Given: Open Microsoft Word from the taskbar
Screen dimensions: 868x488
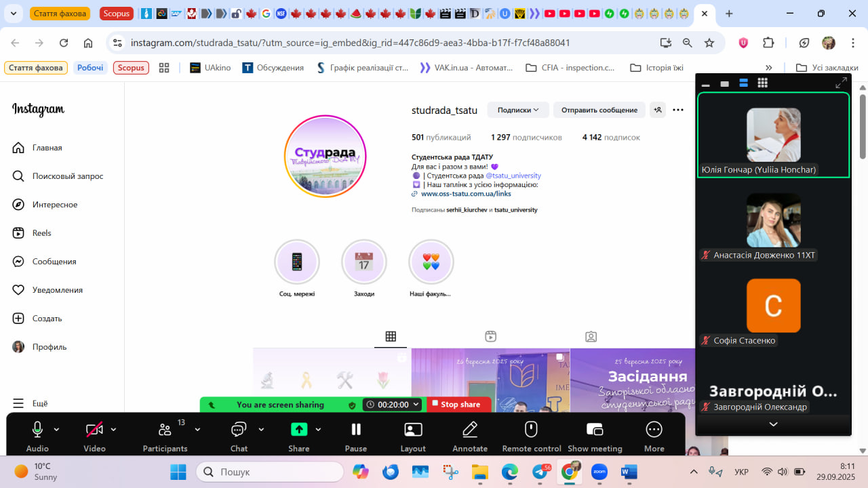Looking at the screenshot, I should pyautogui.click(x=629, y=472).
